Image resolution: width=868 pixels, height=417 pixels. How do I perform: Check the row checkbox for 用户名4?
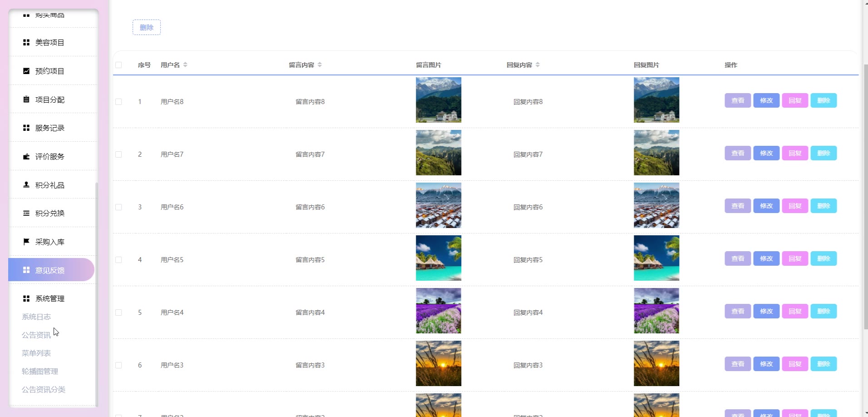118,313
